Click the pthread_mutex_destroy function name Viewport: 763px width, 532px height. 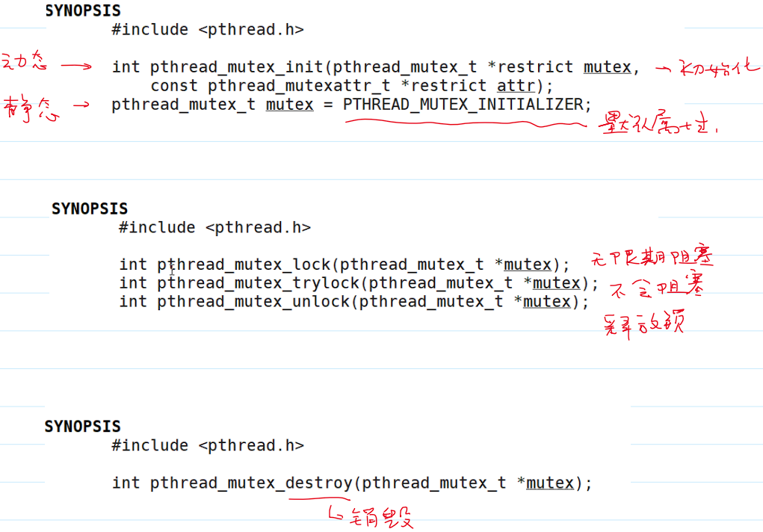(x=251, y=483)
